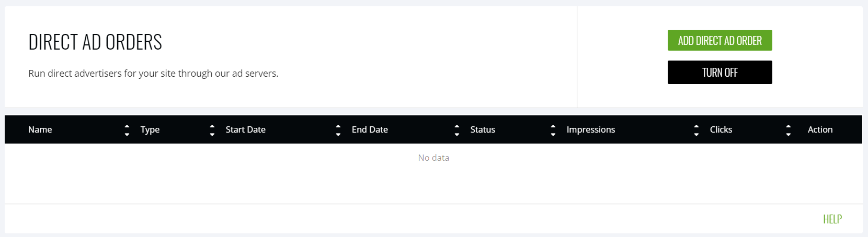This screenshot has height=237, width=868.
Task: Click the Direct Ad Orders page heading
Action: 95,42
